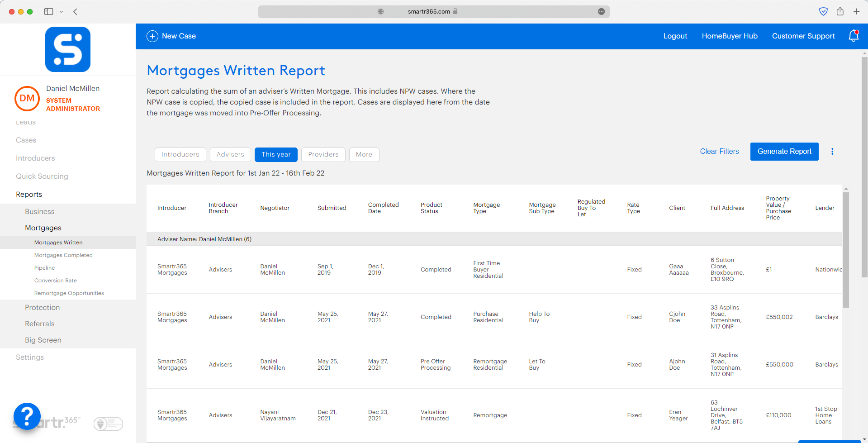Open the Providers filter

[323, 155]
